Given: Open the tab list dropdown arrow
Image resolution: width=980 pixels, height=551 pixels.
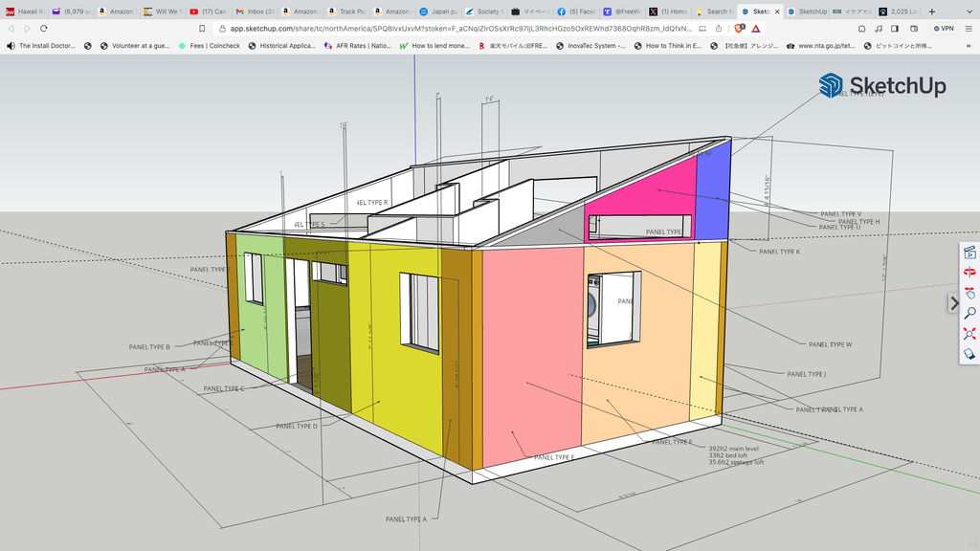Looking at the screenshot, I should tap(968, 11).
